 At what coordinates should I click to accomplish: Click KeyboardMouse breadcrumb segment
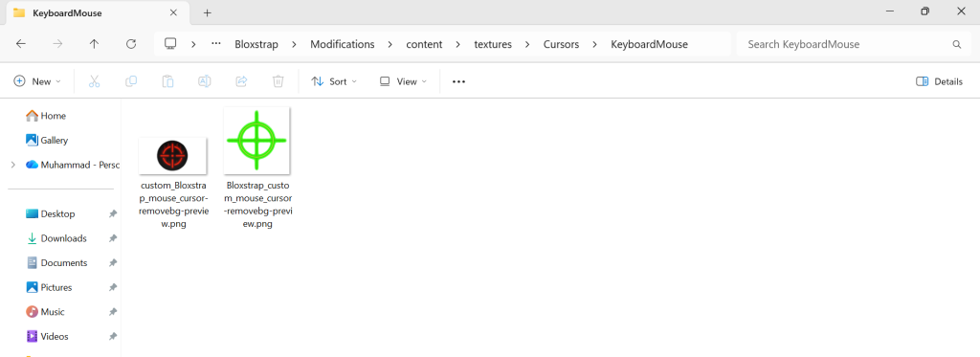[650, 44]
